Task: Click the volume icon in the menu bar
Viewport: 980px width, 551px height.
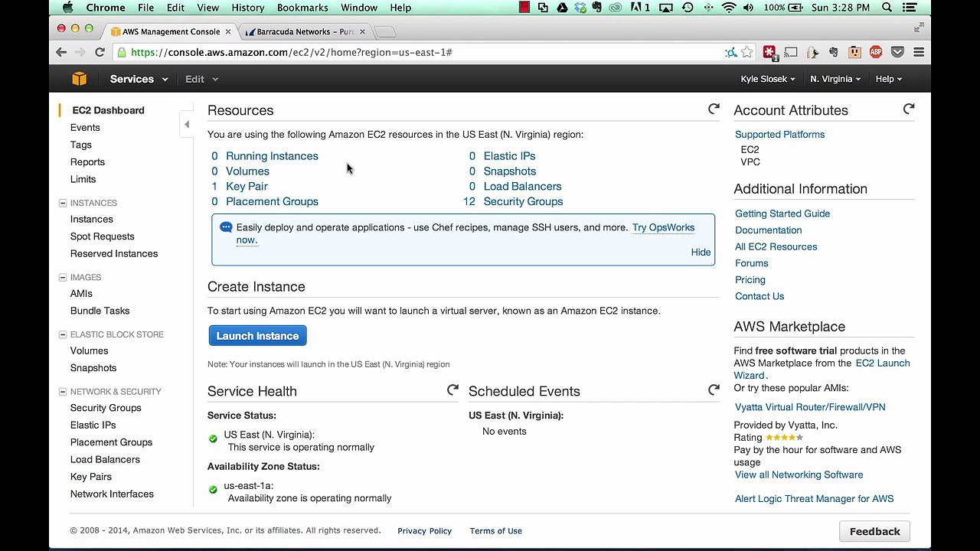Action: pos(748,8)
